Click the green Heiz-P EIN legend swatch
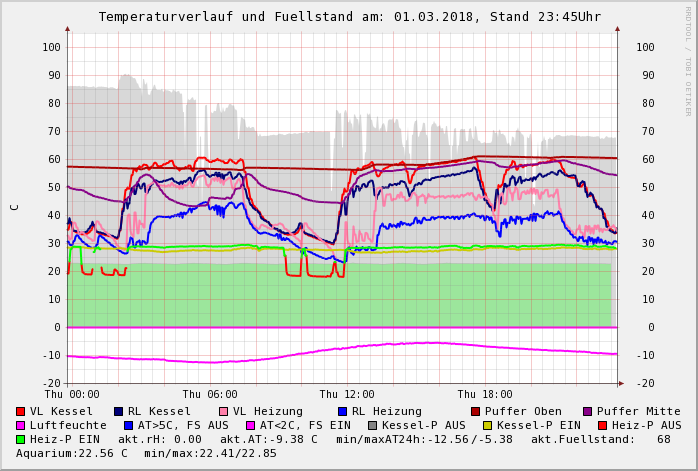Screen dimensions: 698x471 (21, 440)
